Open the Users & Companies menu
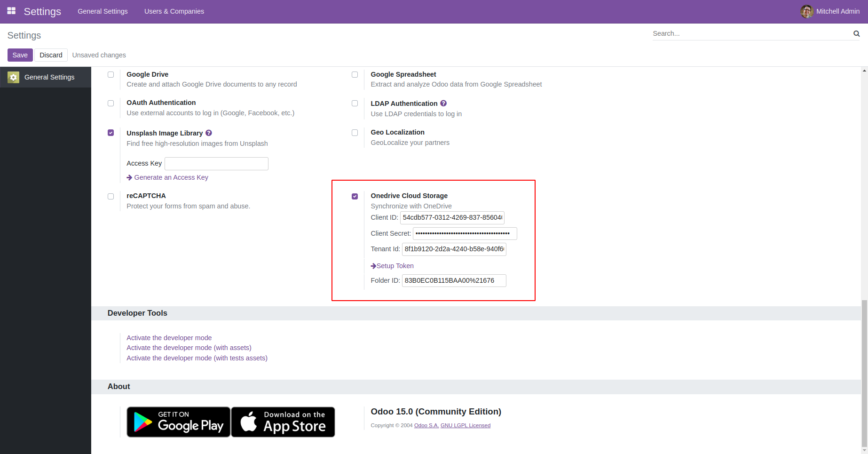Viewport: 868px width, 454px height. tap(174, 11)
